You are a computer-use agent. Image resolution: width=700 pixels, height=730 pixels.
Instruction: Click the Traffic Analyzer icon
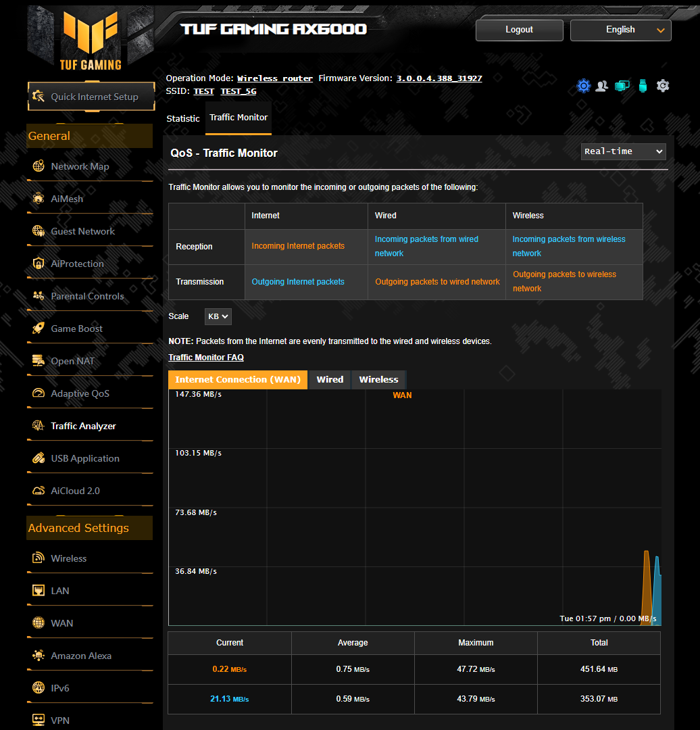click(38, 426)
